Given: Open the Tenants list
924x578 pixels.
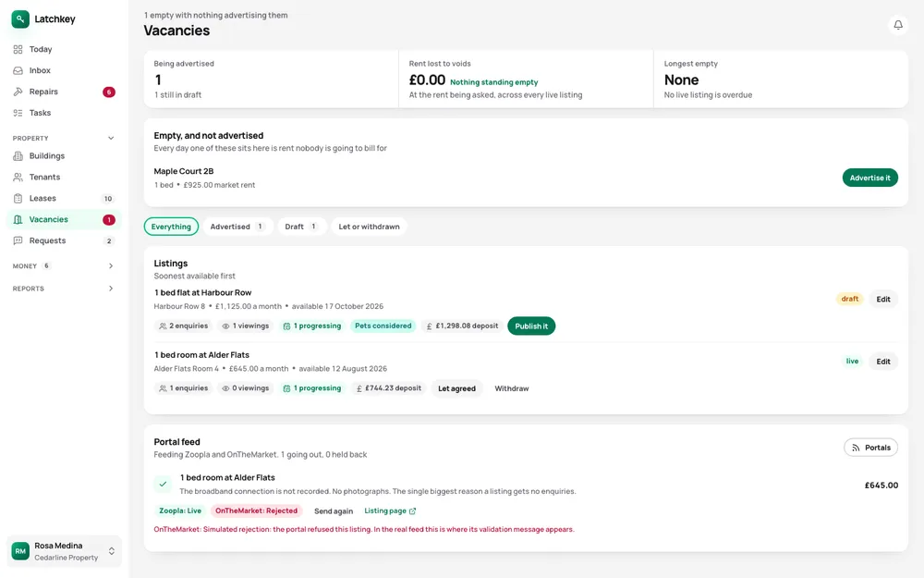Looking at the screenshot, I should click(64, 178).
